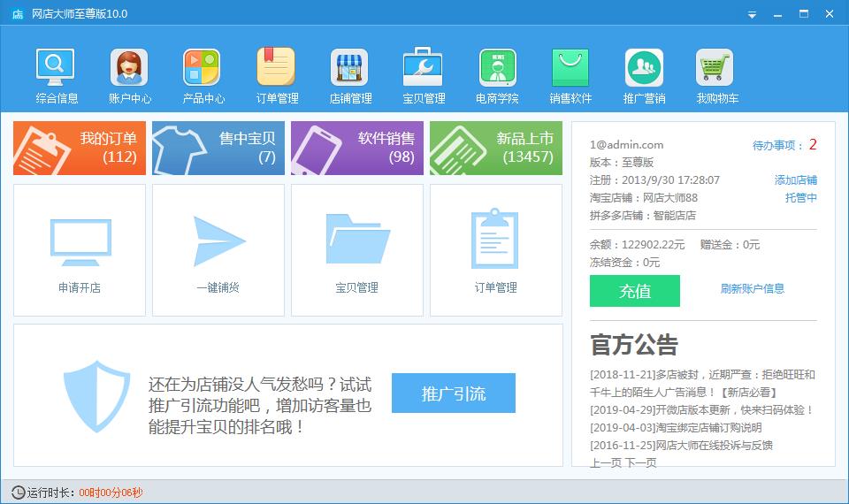Open the 我购物车 shopping cart icon
Viewport: 849px width, 504px height.
pos(716,76)
